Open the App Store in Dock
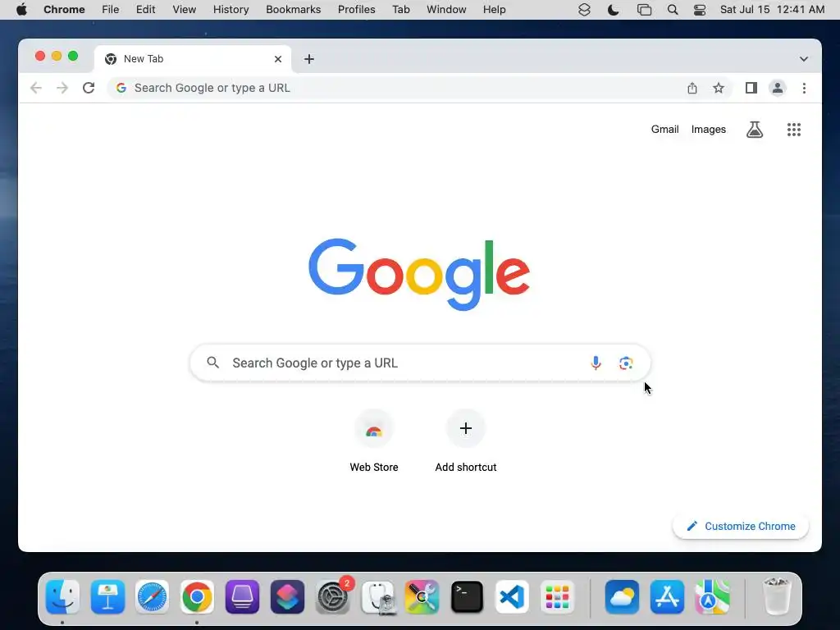The height and width of the screenshot is (630, 840). pyautogui.click(x=667, y=596)
